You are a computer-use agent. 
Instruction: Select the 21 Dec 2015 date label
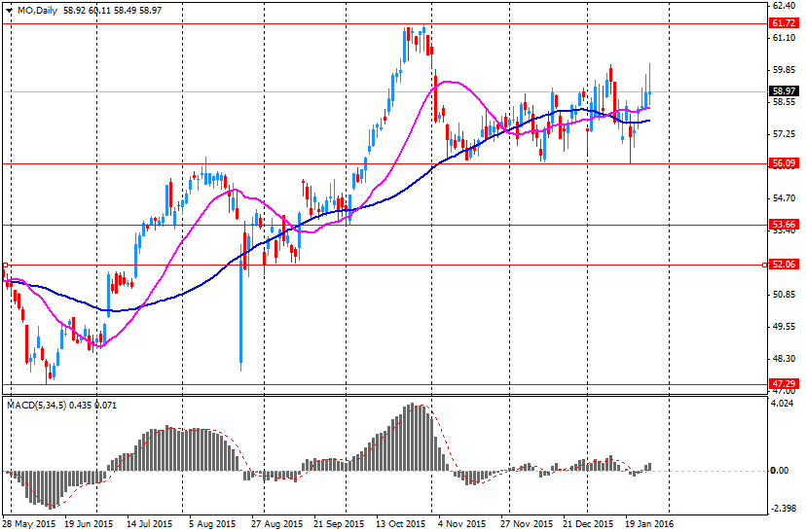tap(588, 524)
